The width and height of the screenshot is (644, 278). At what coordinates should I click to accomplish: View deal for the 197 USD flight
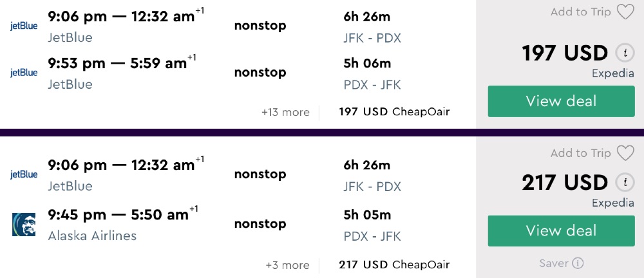pyautogui.click(x=561, y=101)
